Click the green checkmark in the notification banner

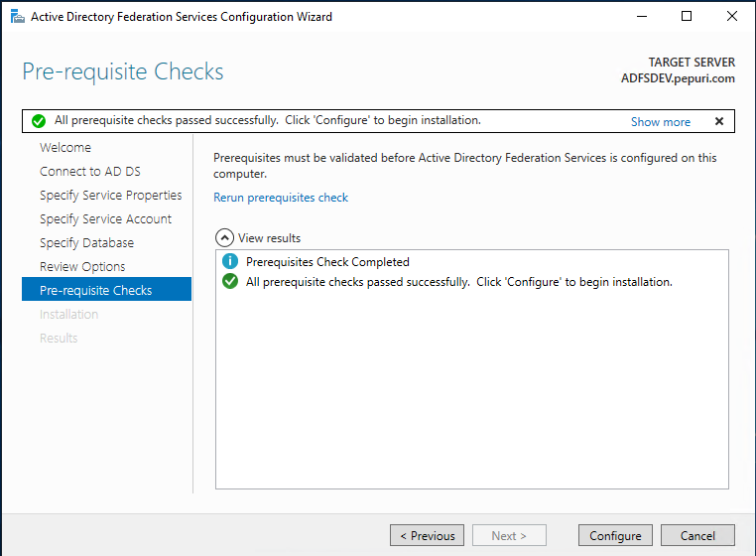pos(39,121)
